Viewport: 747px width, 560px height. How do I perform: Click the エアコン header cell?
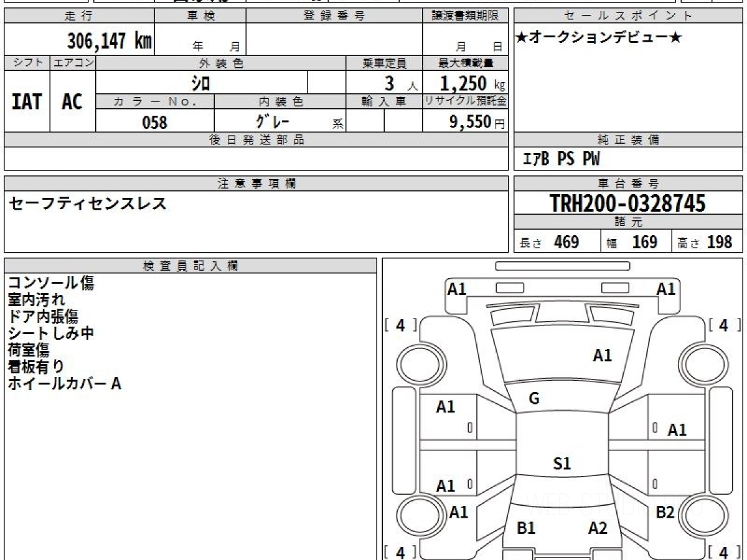click(x=73, y=63)
